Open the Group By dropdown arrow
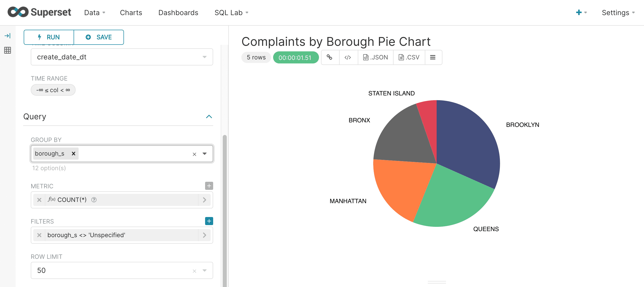 pyautogui.click(x=205, y=154)
